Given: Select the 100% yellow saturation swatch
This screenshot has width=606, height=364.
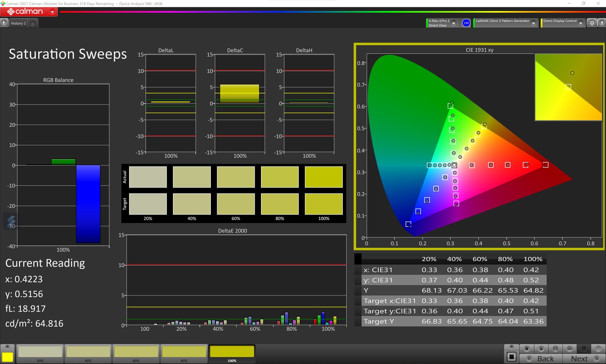Looking at the screenshot, I should (x=232, y=352).
